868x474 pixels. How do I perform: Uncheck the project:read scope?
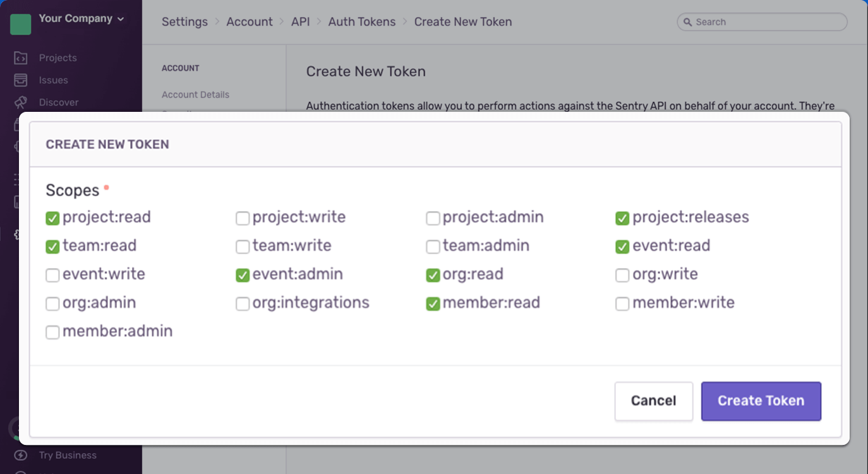coord(52,219)
